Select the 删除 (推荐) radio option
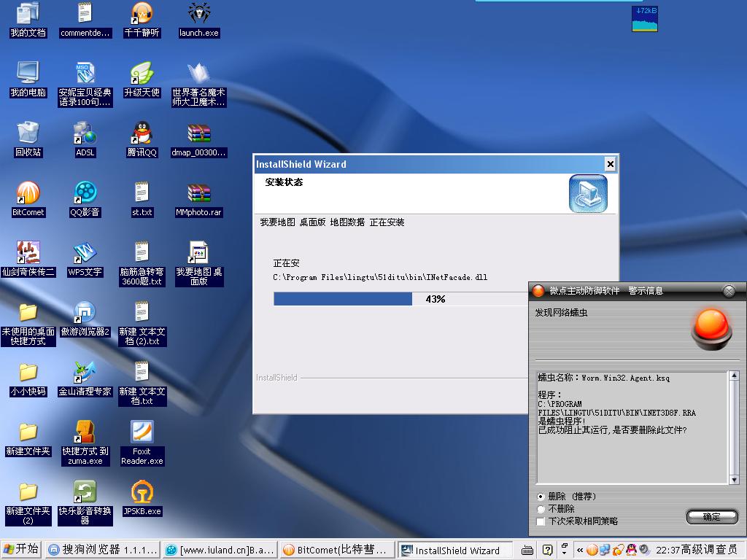The height and width of the screenshot is (560, 747). [541, 497]
